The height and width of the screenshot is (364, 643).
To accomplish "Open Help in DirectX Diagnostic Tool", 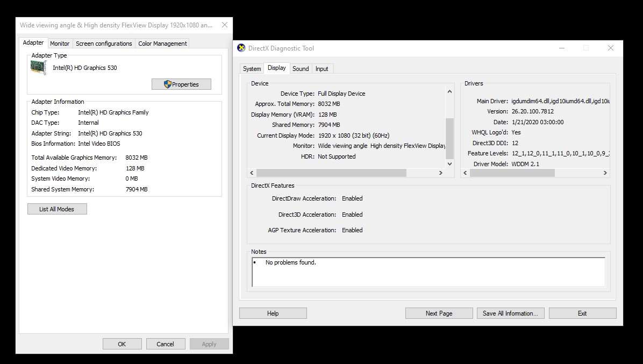I will [273, 313].
